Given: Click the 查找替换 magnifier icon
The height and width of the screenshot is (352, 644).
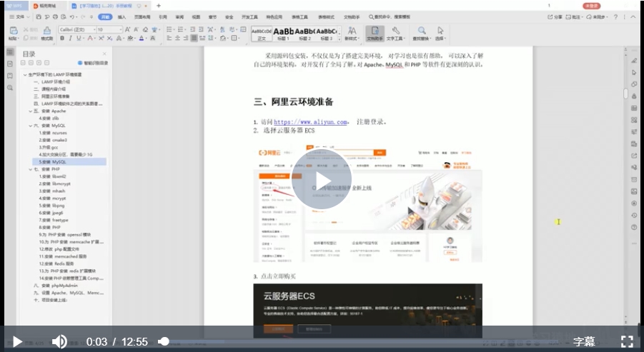Looking at the screenshot, I should (x=422, y=31).
